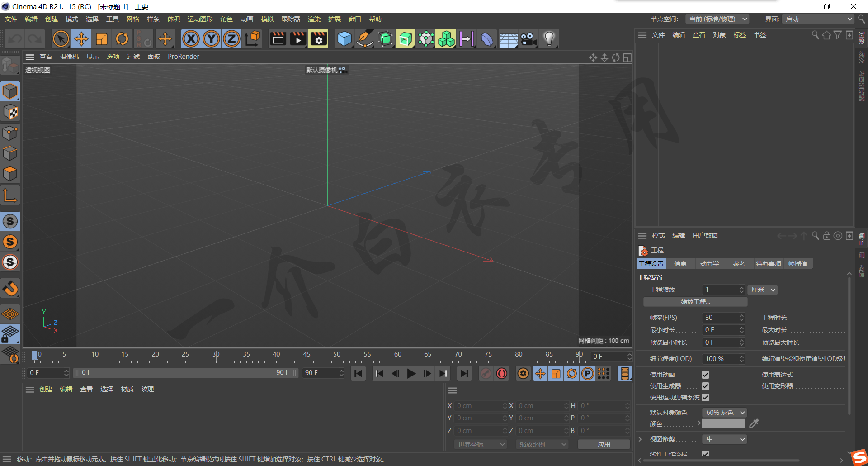Open the 厘米 unit dropdown
Screen dimensions: 868x466
[x=763, y=290]
